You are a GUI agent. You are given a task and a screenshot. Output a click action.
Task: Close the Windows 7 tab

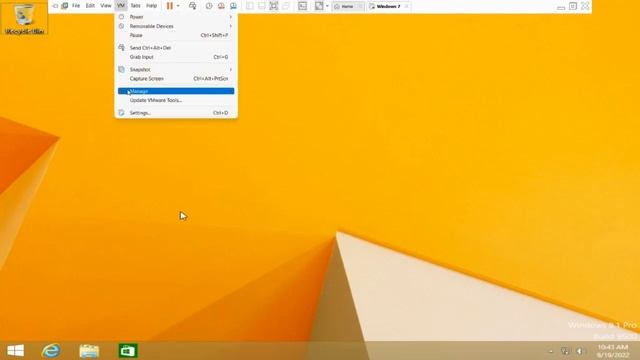407,6
